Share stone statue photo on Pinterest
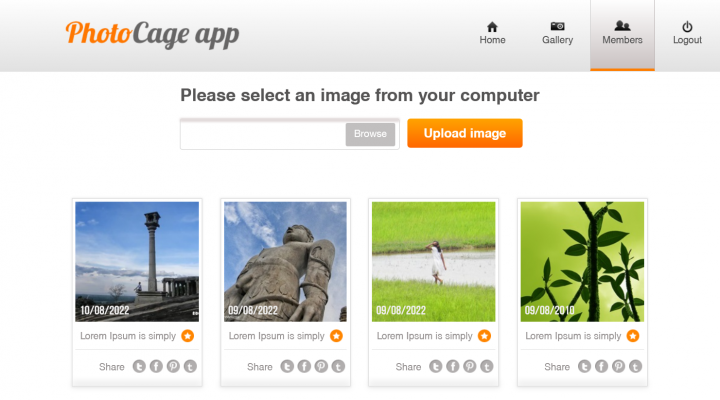720x400 pixels. [x=321, y=366]
